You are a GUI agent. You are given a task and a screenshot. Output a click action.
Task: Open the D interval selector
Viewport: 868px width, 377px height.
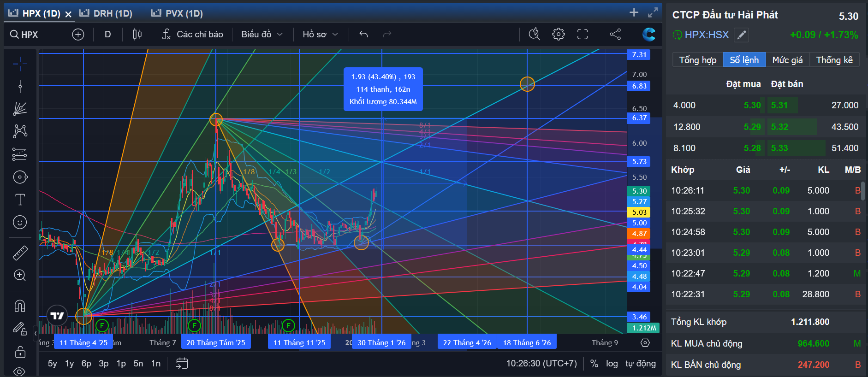pos(107,35)
